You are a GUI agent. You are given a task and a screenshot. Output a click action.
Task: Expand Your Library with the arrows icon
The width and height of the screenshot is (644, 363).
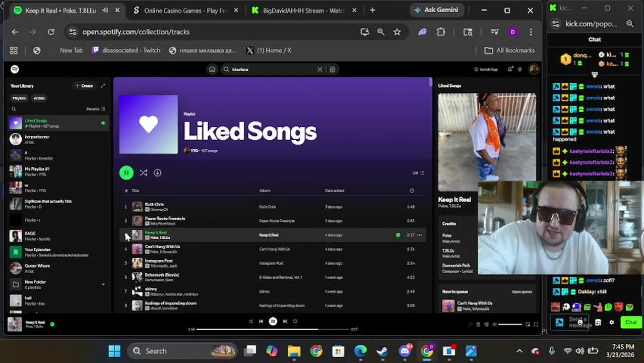click(x=103, y=86)
